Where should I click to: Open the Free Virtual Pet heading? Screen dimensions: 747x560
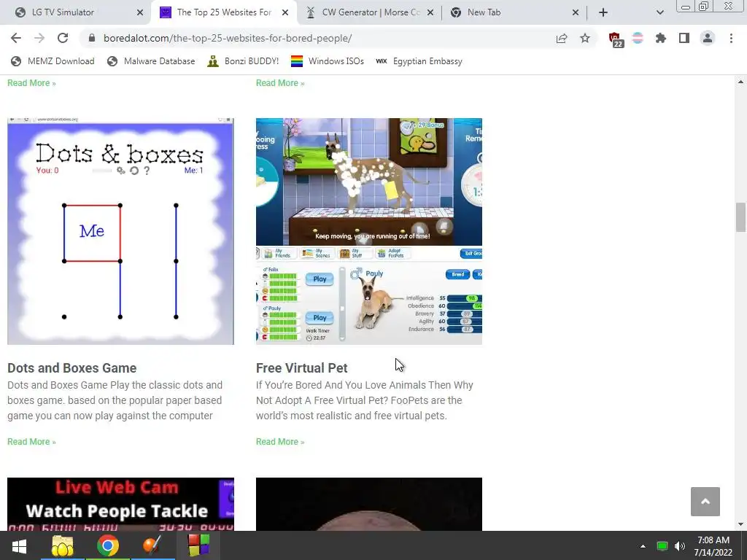(301, 368)
